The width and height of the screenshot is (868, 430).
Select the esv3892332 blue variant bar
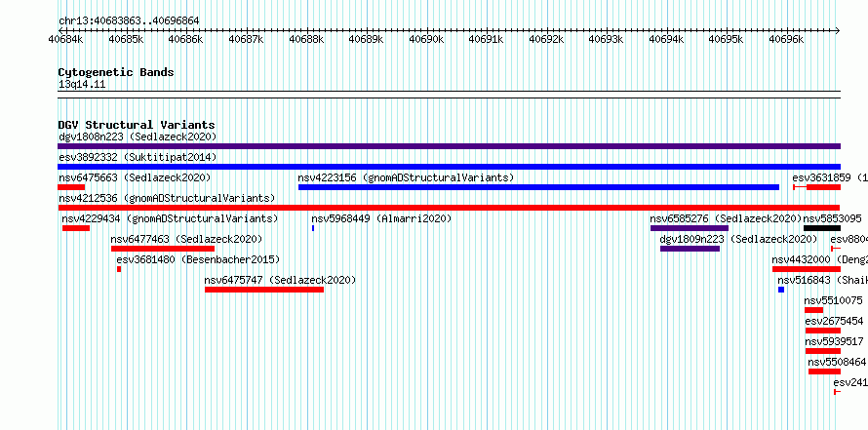pyautogui.click(x=449, y=167)
